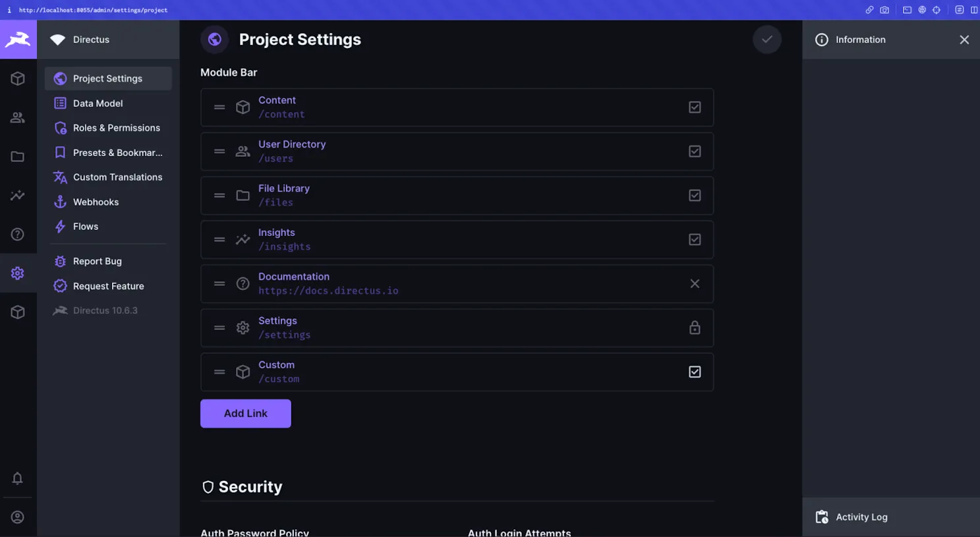This screenshot has height=537, width=980.
Task: Click the Add Link button
Action: (x=245, y=413)
